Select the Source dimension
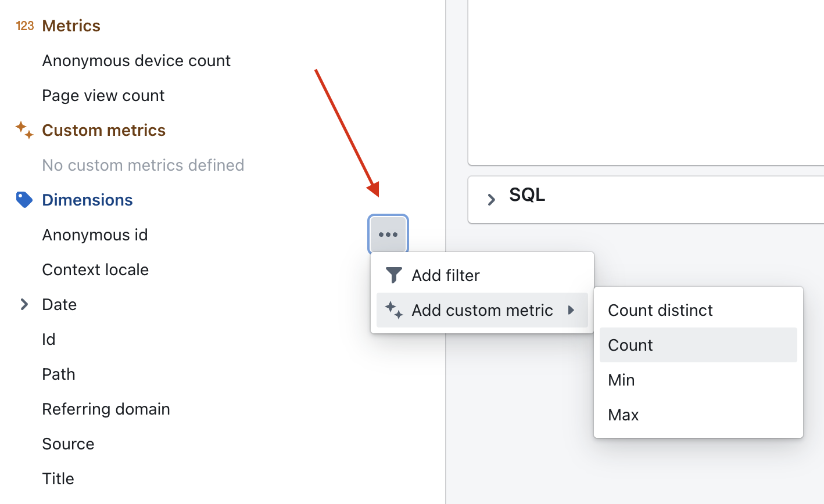824x504 pixels. 68,444
